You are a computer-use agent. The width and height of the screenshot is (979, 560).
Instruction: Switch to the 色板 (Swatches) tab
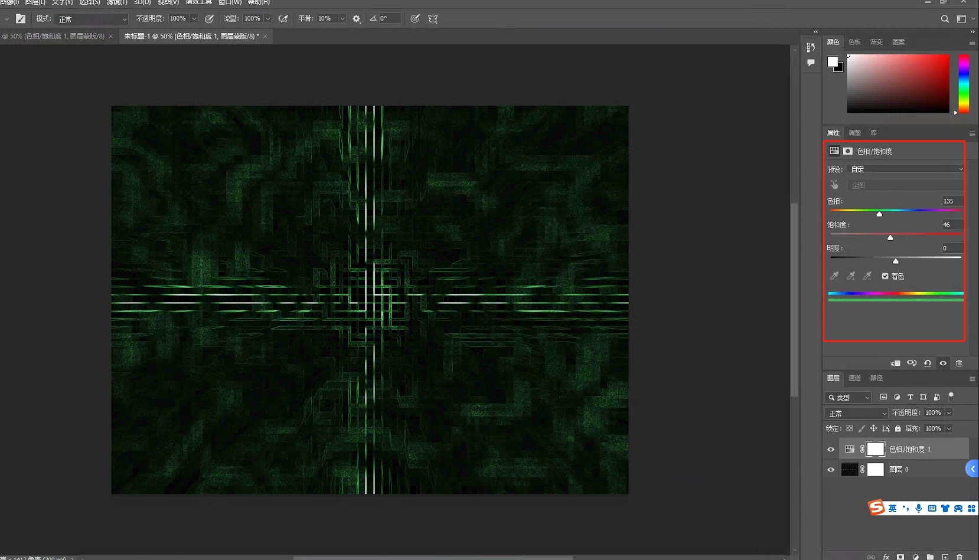pyautogui.click(x=854, y=42)
